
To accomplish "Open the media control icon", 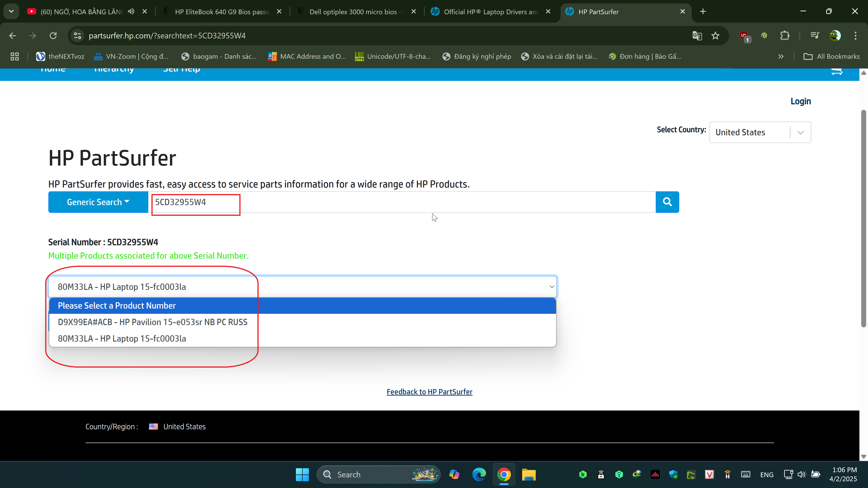I will click(x=814, y=36).
